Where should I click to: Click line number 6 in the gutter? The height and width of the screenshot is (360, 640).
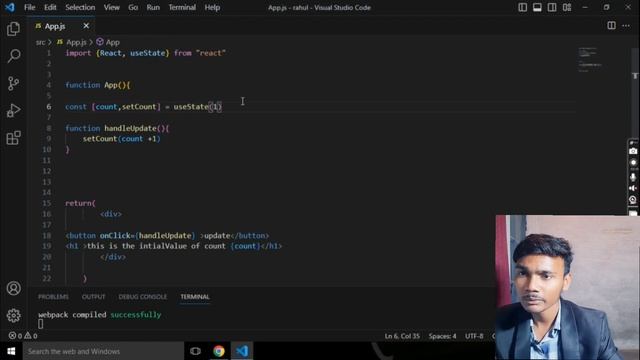pyautogui.click(x=49, y=107)
